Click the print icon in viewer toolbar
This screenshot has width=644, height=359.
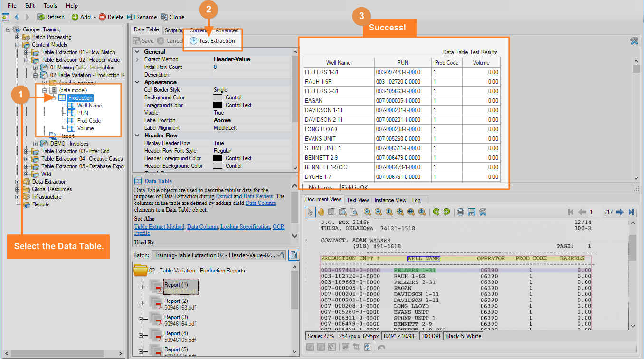coord(460,212)
